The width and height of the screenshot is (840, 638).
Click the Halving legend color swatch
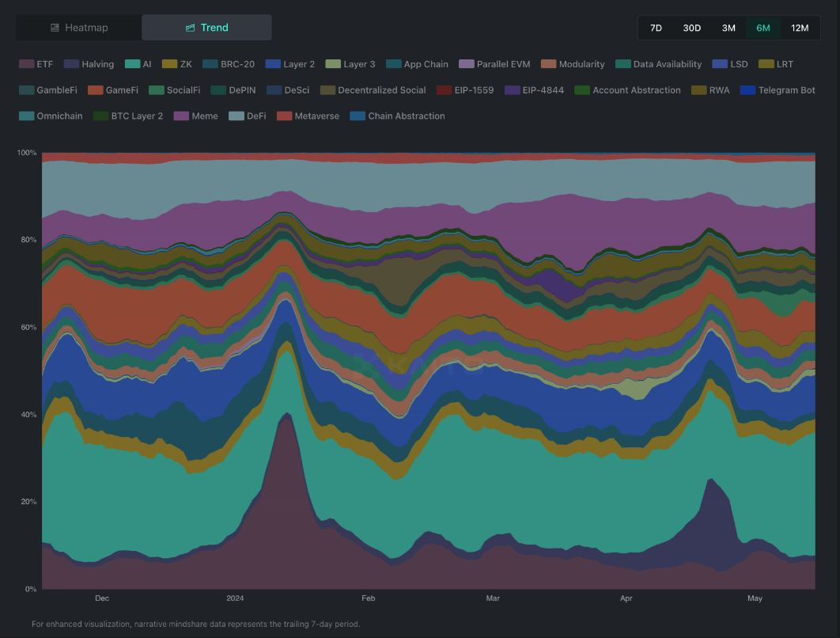pos(70,64)
